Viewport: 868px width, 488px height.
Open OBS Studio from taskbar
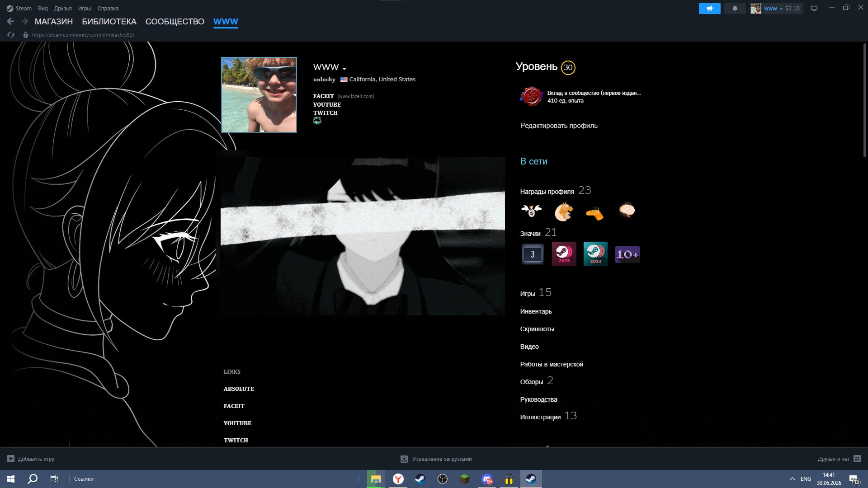442,479
